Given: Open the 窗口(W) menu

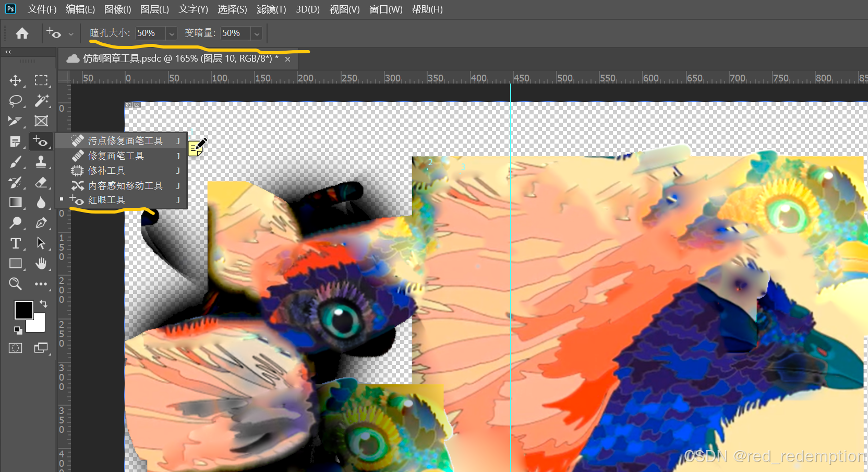Looking at the screenshot, I should click(x=386, y=9).
